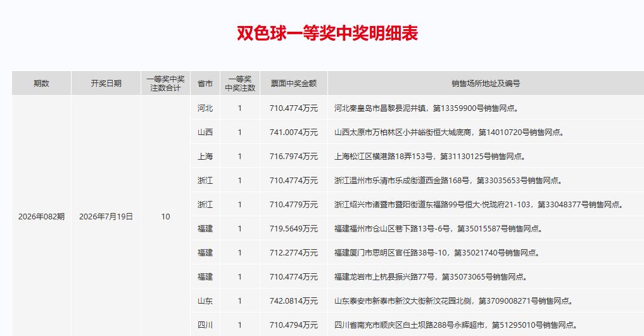Click 浙江 in the 温州市 row
The width and height of the screenshot is (644, 336).
205,181
